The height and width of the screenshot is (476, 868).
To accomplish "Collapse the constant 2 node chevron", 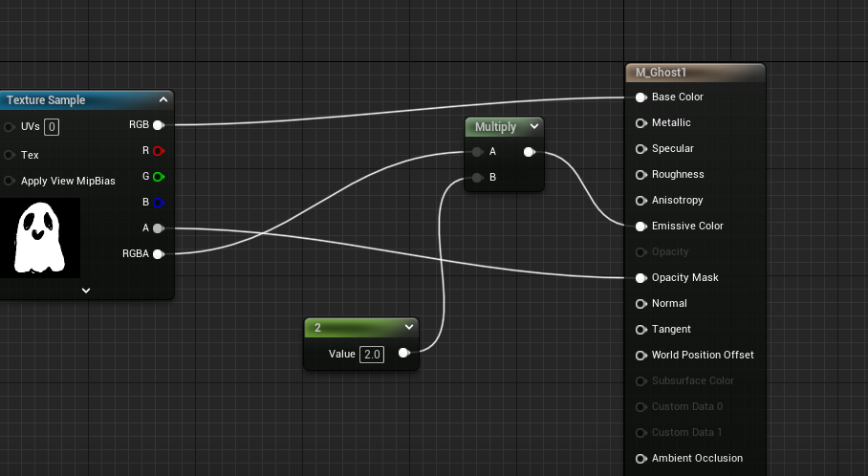I will [x=408, y=327].
